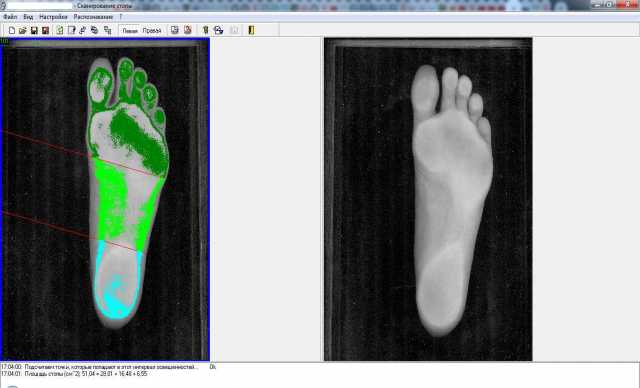Open the Файл menu
640x388 pixels.
10,17
